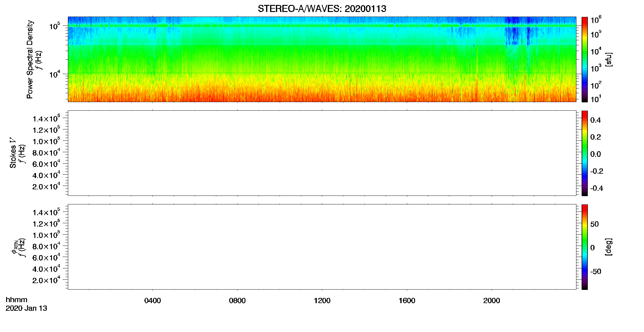
Task: Click the hhmm time format label
Action: 17,300
